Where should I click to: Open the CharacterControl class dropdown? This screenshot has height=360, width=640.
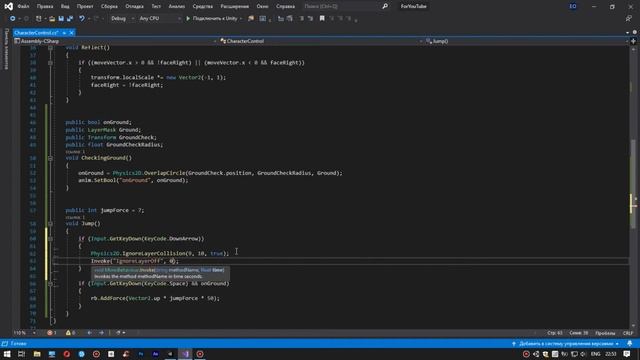(320, 41)
